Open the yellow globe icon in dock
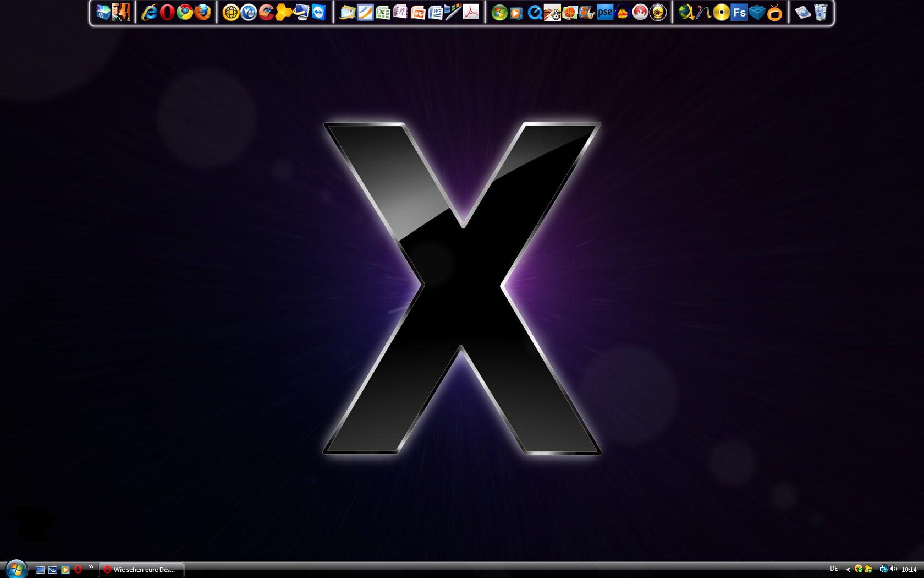 click(231, 12)
